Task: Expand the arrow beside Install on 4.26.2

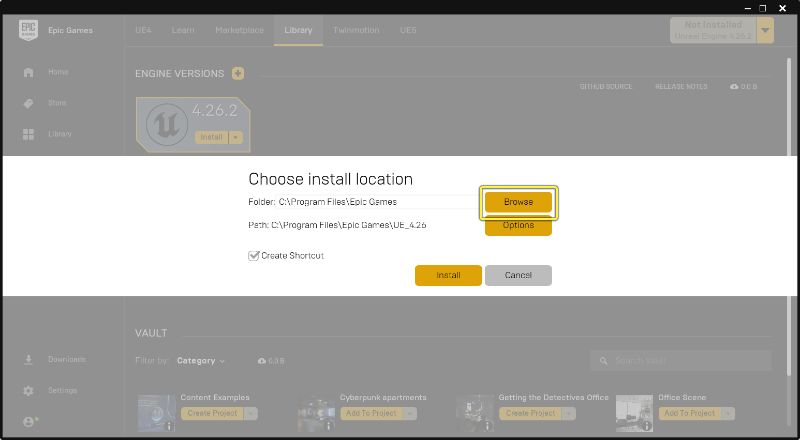Action: [x=236, y=137]
